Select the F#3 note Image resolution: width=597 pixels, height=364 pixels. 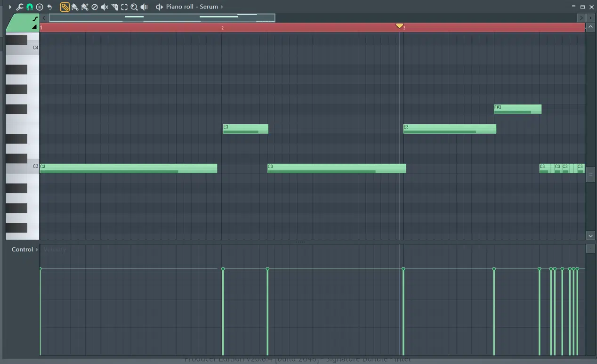pos(517,109)
